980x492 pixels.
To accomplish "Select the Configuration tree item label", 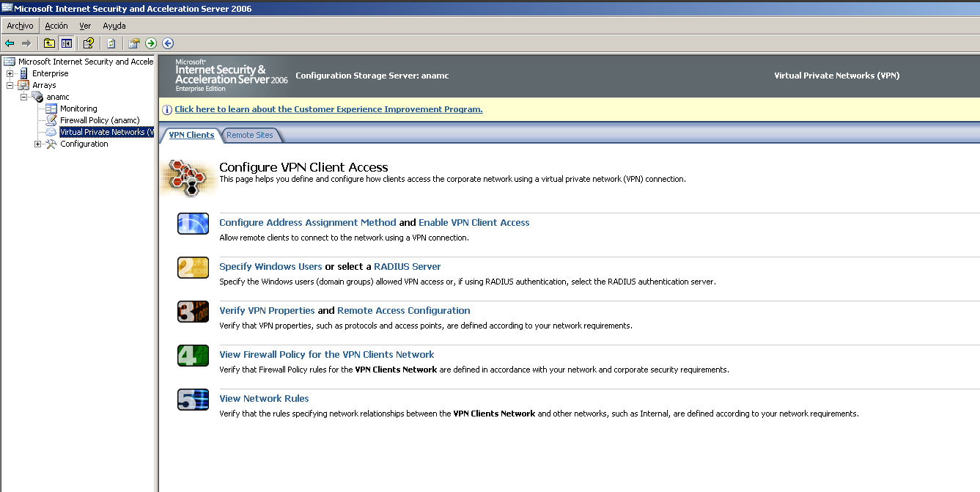I will click(x=84, y=144).
